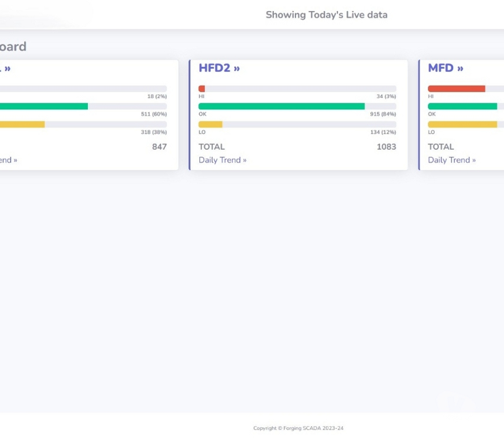Click the Copyright Forging SCADA footer text

pos(298,428)
